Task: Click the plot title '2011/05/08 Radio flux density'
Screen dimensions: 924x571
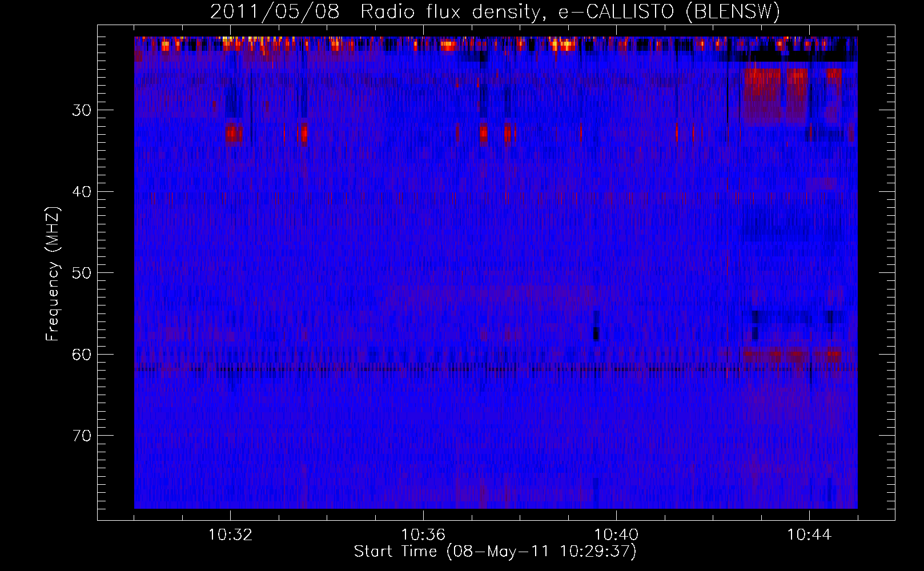Action: click(x=495, y=12)
